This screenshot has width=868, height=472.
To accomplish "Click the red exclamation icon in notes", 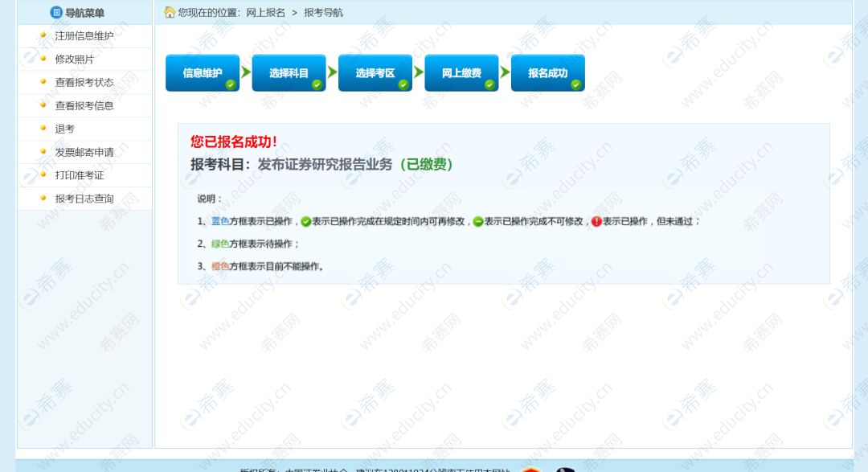I will [596, 222].
